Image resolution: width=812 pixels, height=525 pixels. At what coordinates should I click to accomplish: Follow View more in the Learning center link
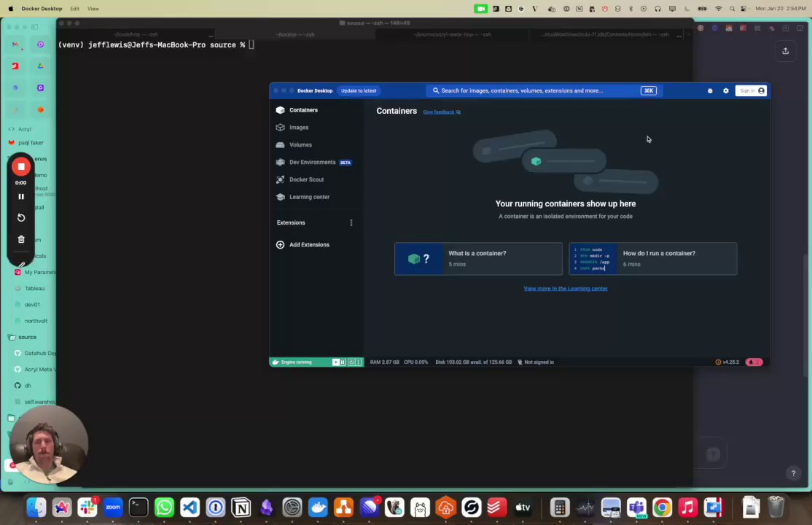point(566,289)
